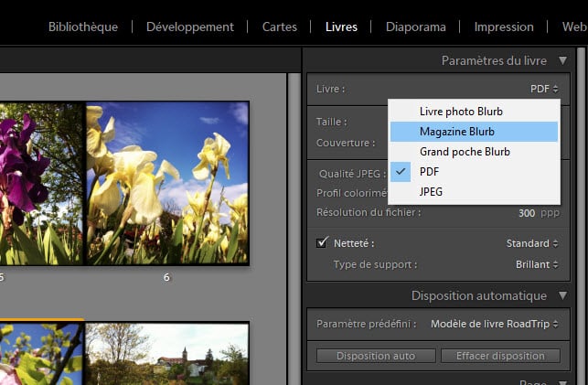
Task: Click the Résolution du fichier label
Action: pyautogui.click(x=369, y=212)
